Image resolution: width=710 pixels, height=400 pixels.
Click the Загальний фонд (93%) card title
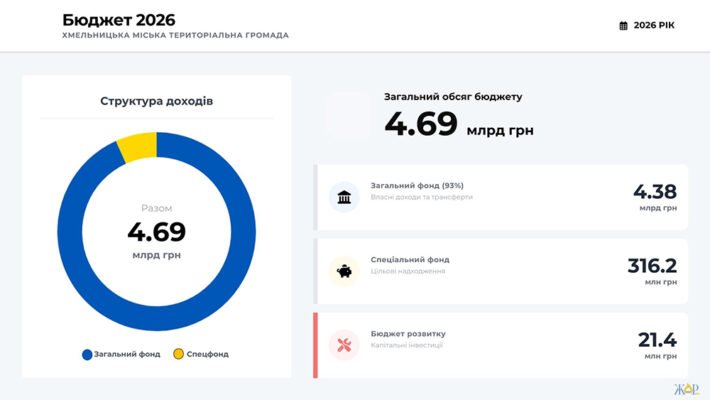click(x=417, y=185)
